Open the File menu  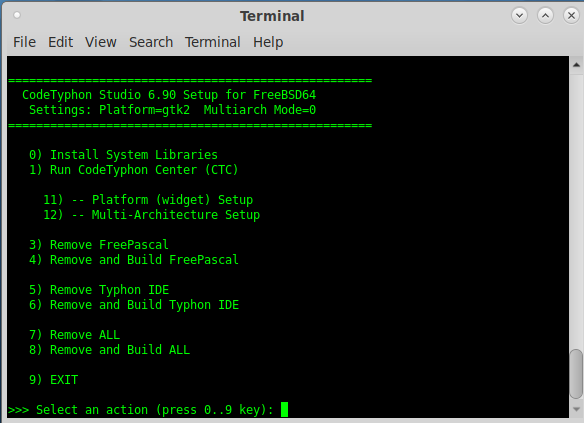[x=25, y=42]
